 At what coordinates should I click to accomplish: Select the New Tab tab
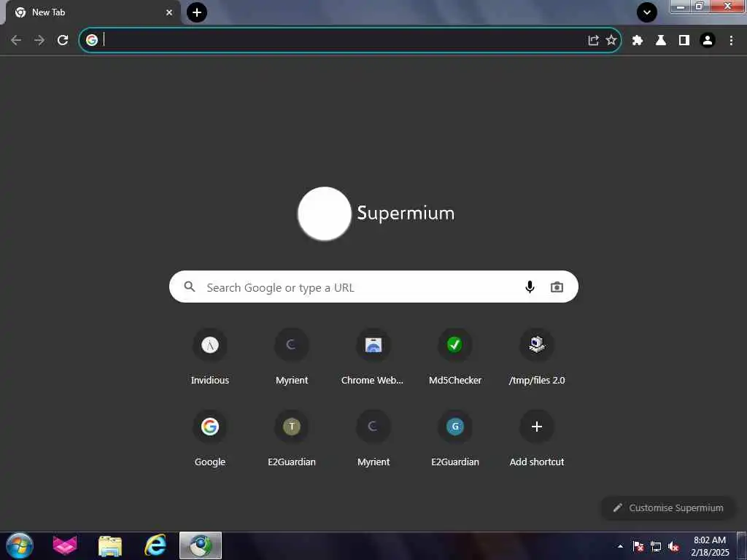93,12
